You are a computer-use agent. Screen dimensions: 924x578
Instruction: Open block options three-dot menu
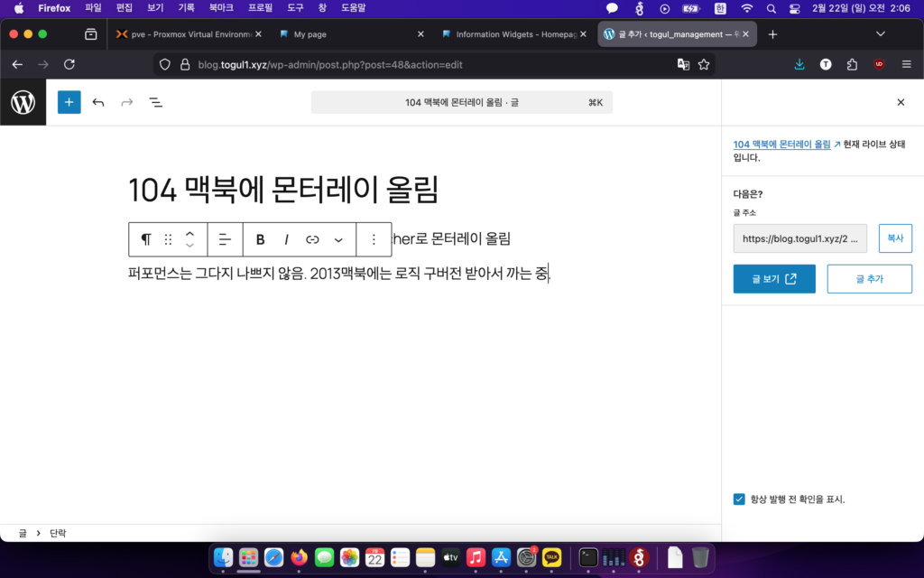(x=374, y=239)
